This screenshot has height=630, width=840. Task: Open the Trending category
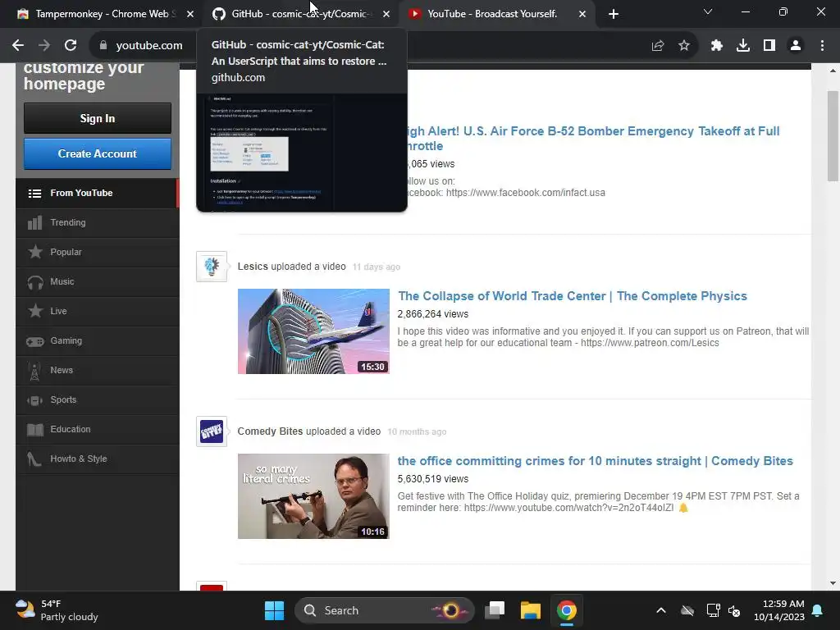point(98,222)
